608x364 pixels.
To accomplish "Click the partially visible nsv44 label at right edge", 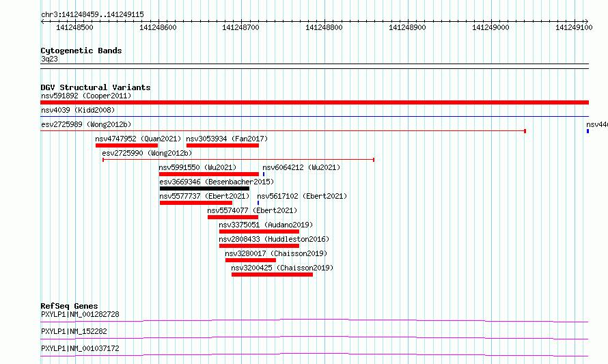I will 597,124.
